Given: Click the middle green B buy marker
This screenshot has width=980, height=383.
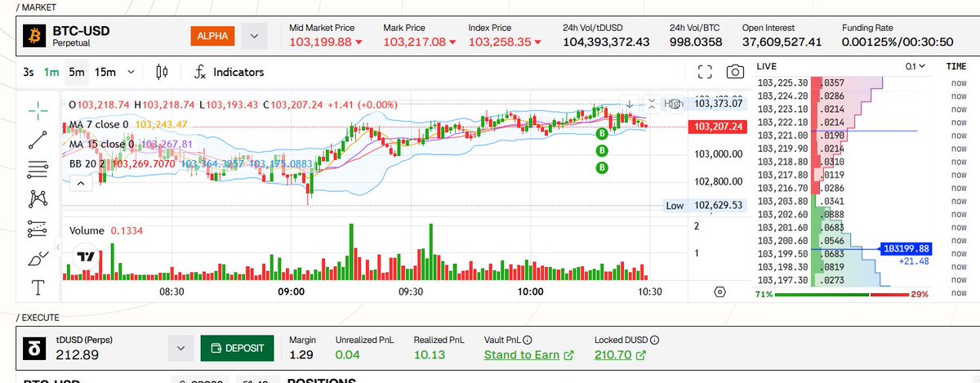Looking at the screenshot, I should 602,150.
